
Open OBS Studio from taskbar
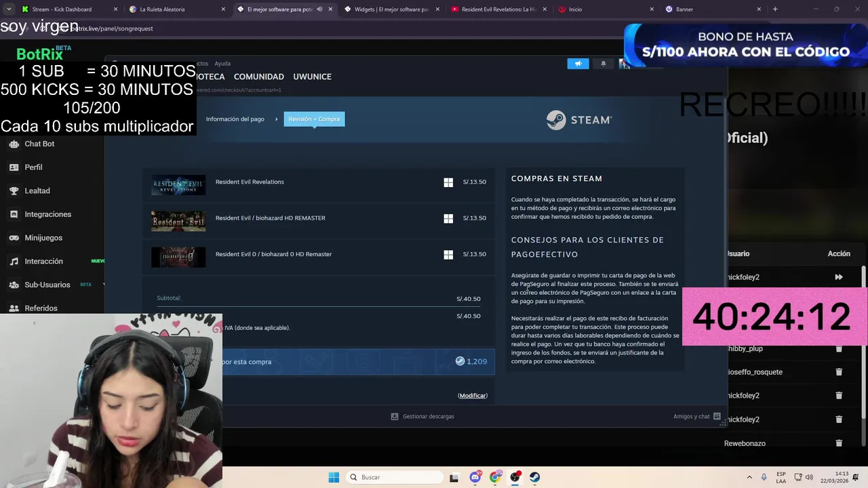click(x=515, y=477)
